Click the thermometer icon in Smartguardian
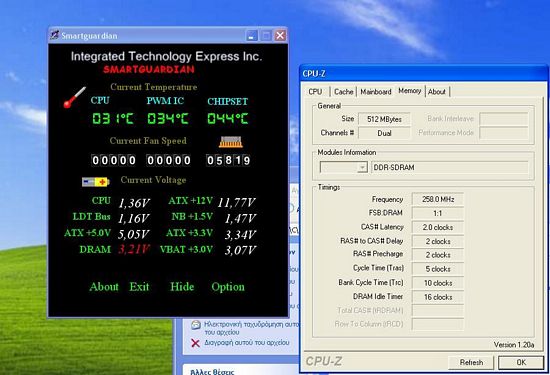 [x=75, y=97]
